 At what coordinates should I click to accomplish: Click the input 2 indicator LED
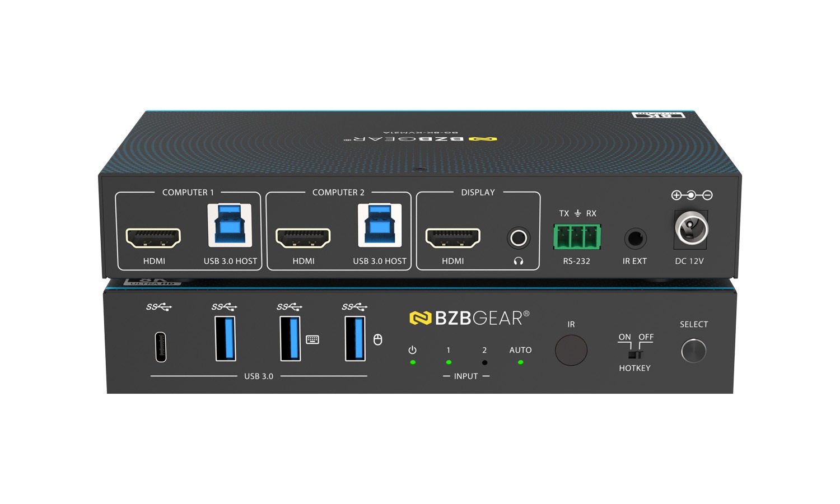pyautogui.click(x=484, y=362)
